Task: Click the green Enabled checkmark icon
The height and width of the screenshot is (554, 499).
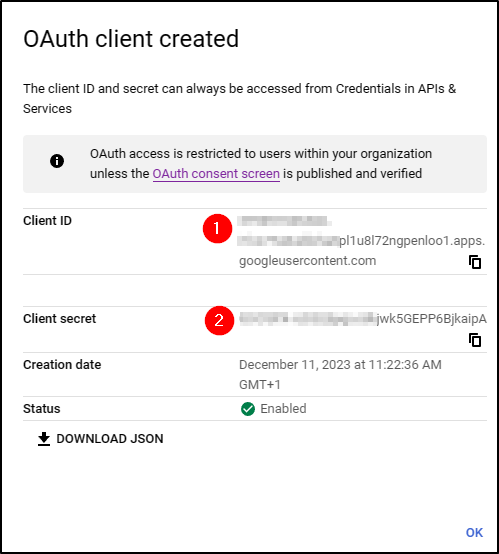Action: click(x=248, y=409)
